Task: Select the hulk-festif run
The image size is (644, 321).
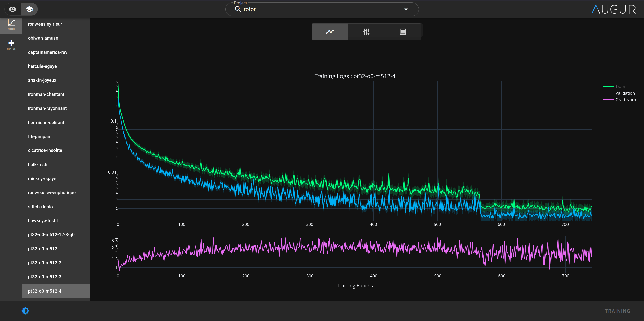Action: 39,164
